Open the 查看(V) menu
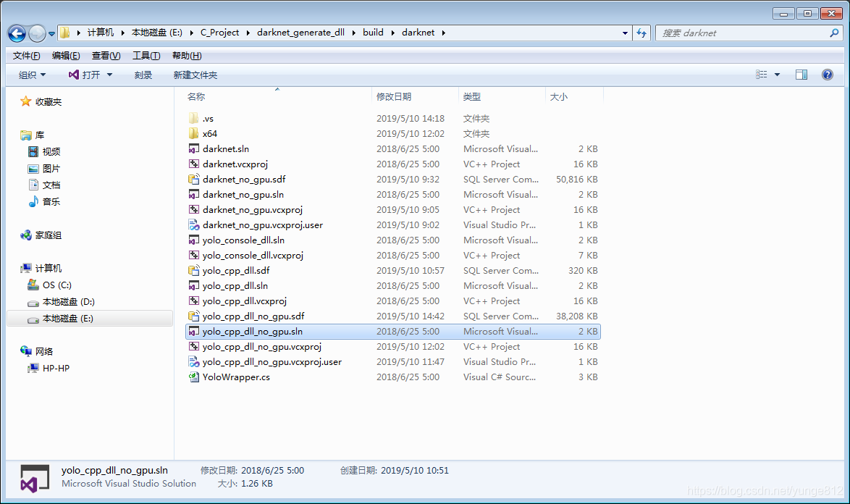 (x=106, y=56)
